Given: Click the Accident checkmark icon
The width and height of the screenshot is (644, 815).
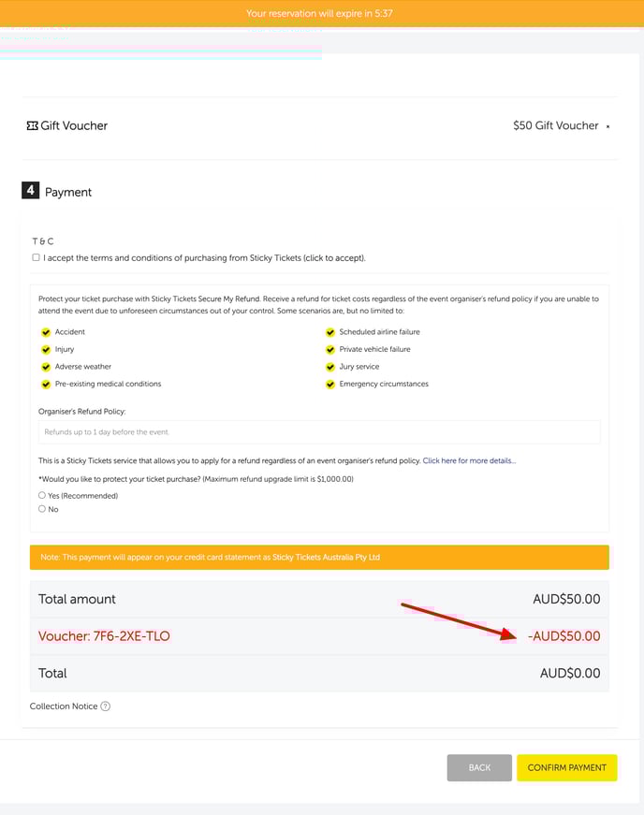Looking at the screenshot, I should [x=46, y=332].
